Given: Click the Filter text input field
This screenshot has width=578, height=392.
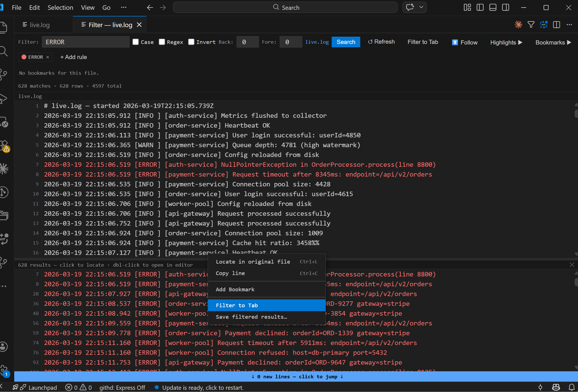Looking at the screenshot, I should (x=86, y=42).
